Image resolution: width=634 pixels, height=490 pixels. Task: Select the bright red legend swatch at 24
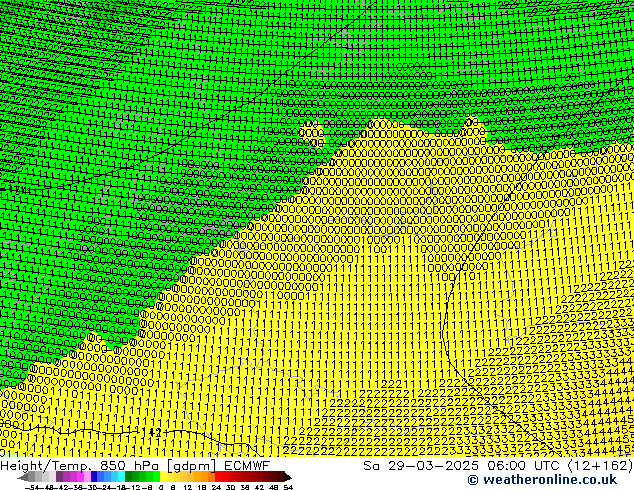[x=218, y=476]
